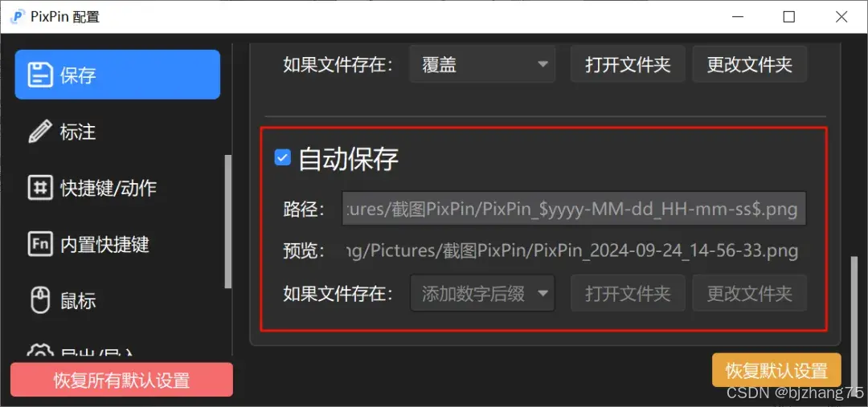Toggle the 自动保存 checkbox
The width and height of the screenshot is (868, 407).
pos(283,158)
